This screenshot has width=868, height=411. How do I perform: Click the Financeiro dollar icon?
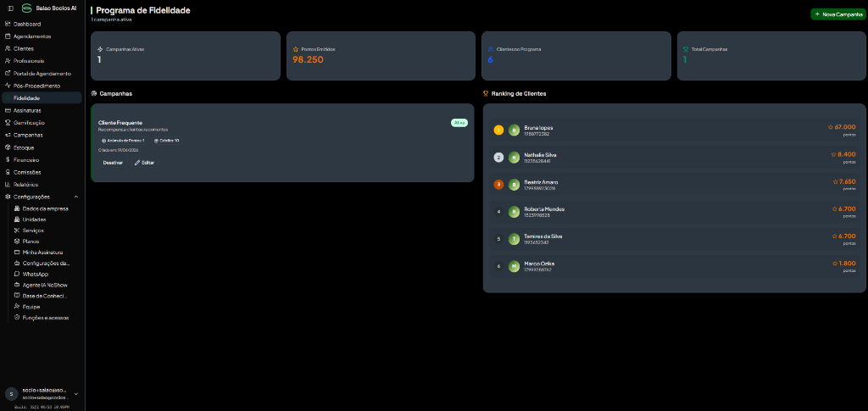(8, 160)
